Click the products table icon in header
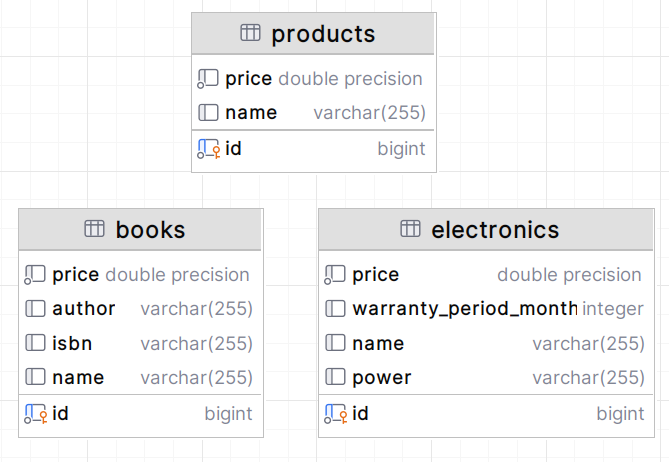This screenshot has width=669, height=462. tap(250, 33)
